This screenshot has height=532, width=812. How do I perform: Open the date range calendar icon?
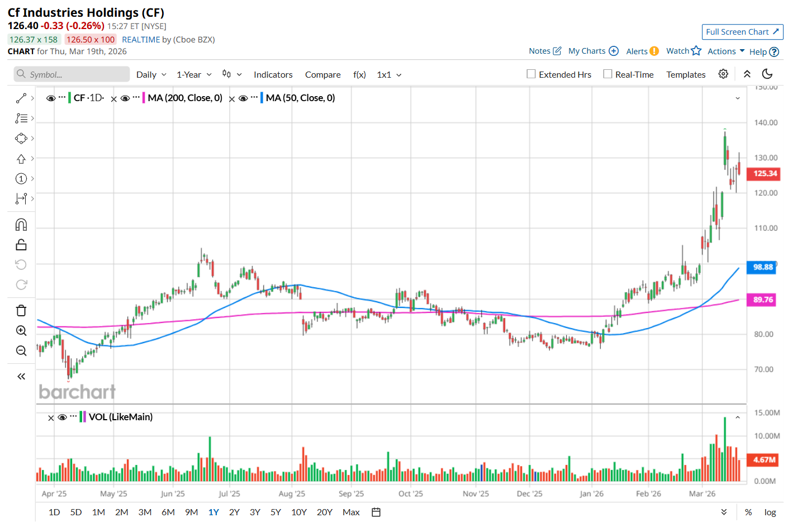coord(376,512)
